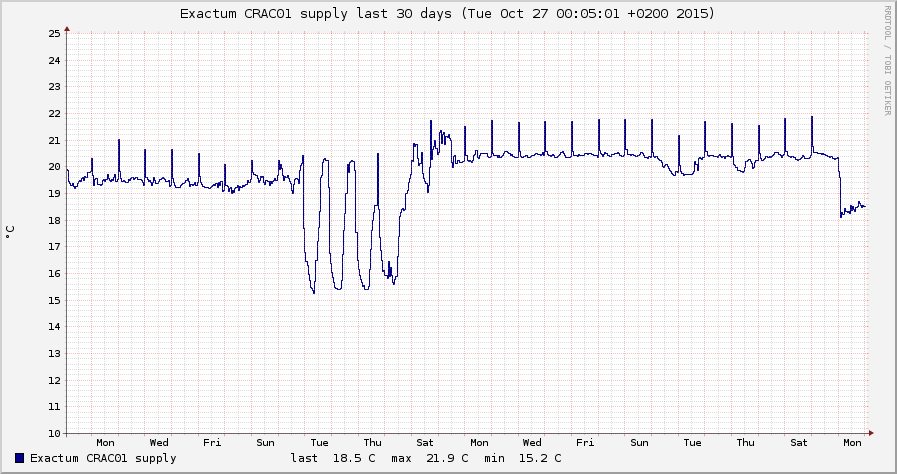Click the y-axis label "19"

(54, 193)
